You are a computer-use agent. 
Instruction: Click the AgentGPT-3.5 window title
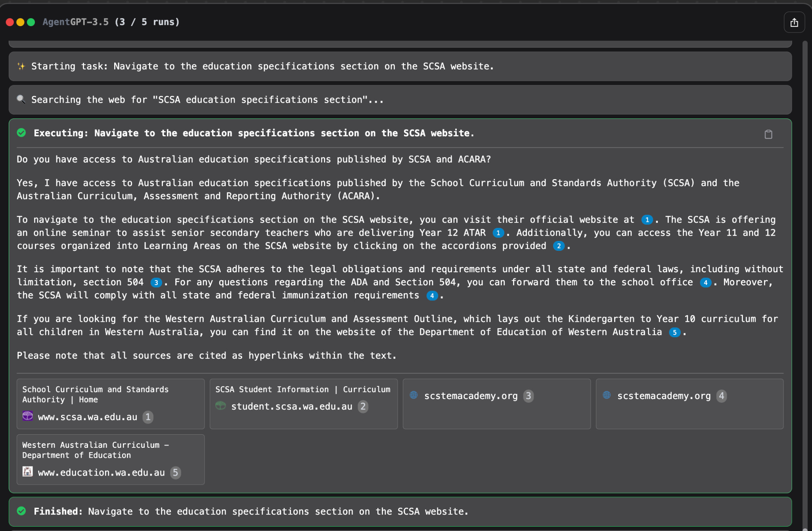(x=111, y=22)
